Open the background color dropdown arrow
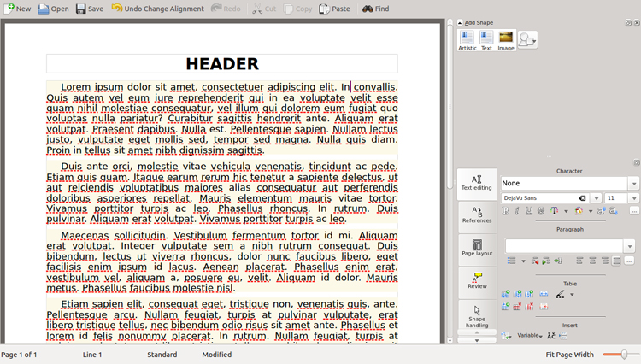 591,211
